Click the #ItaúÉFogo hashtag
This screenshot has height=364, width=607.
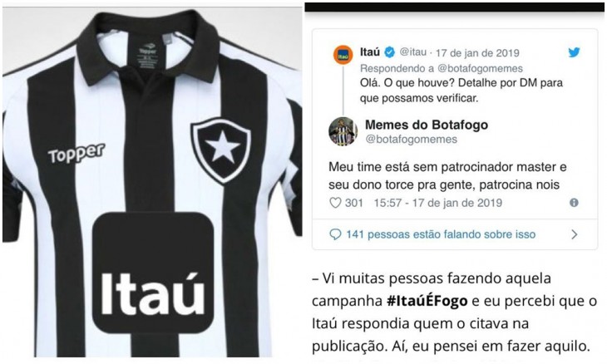427,301
